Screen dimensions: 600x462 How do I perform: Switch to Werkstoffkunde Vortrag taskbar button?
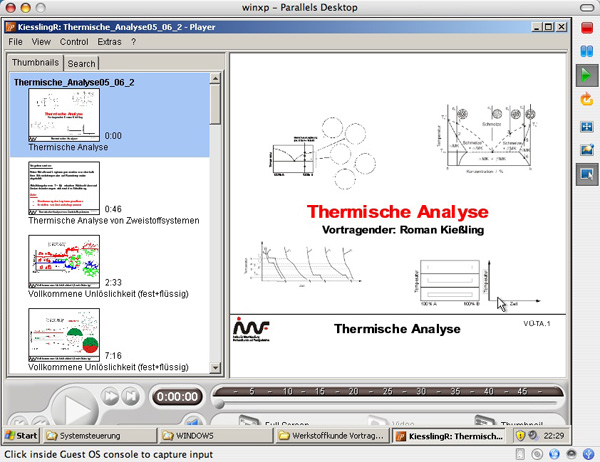(x=332, y=436)
